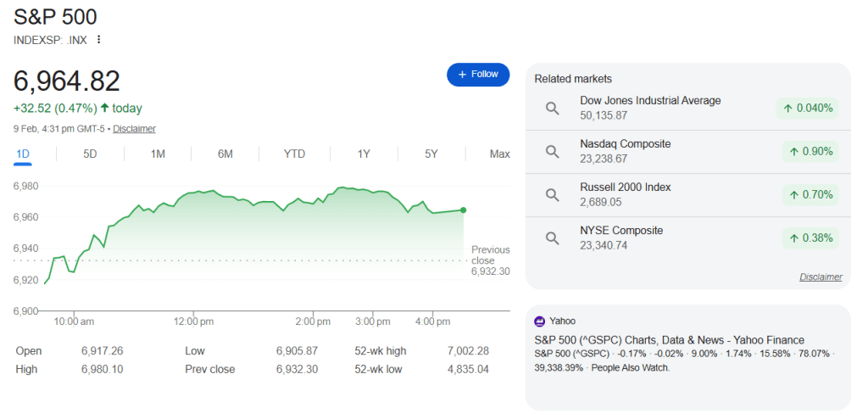
Task: Click the search icon next to Dow Jones Industrial Average
Action: [552, 108]
